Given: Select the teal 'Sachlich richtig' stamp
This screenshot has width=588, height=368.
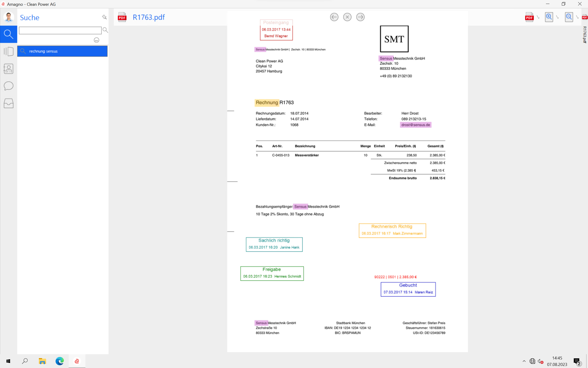Looking at the screenshot, I should point(274,244).
